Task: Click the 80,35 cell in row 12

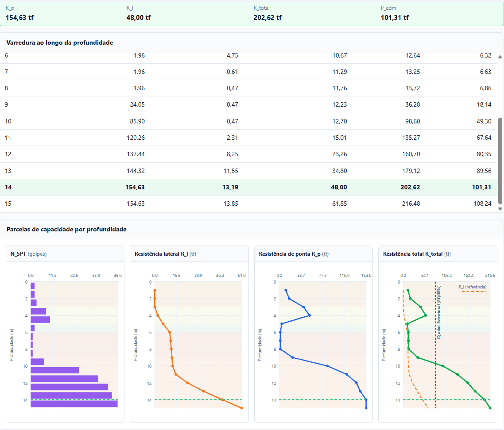Action: pyautogui.click(x=484, y=154)
